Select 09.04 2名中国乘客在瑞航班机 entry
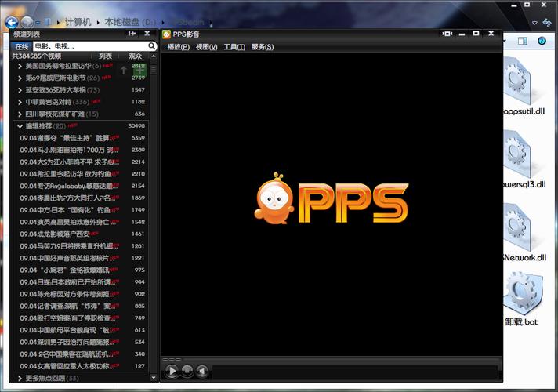 [82, 354]
